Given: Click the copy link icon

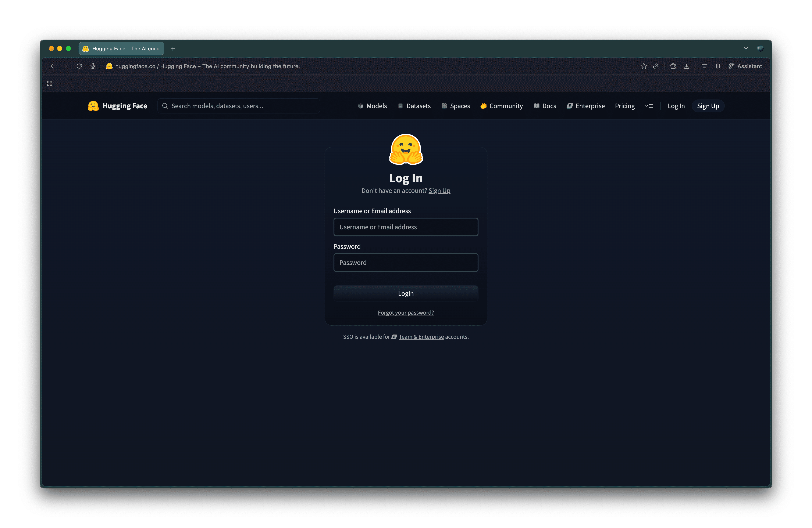Looking at the screenshot, I should [x=655, y=66].
